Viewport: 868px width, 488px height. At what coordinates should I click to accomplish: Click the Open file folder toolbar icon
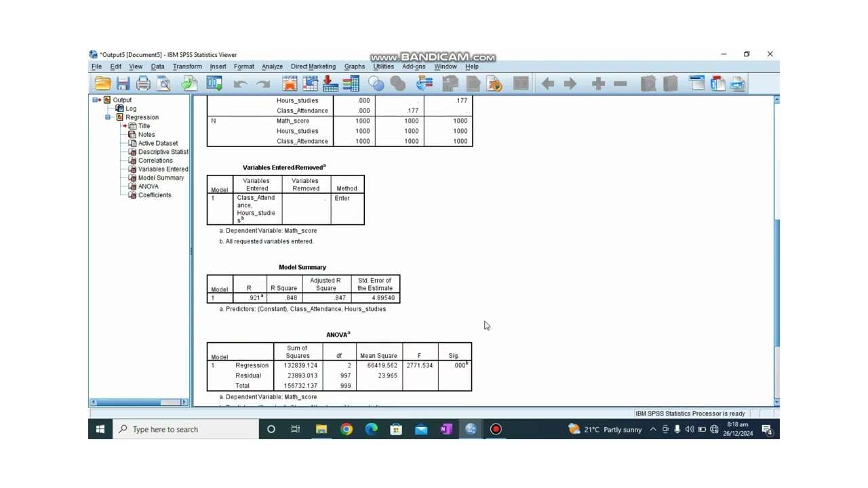pyautogui.click(x=102, y=83)
